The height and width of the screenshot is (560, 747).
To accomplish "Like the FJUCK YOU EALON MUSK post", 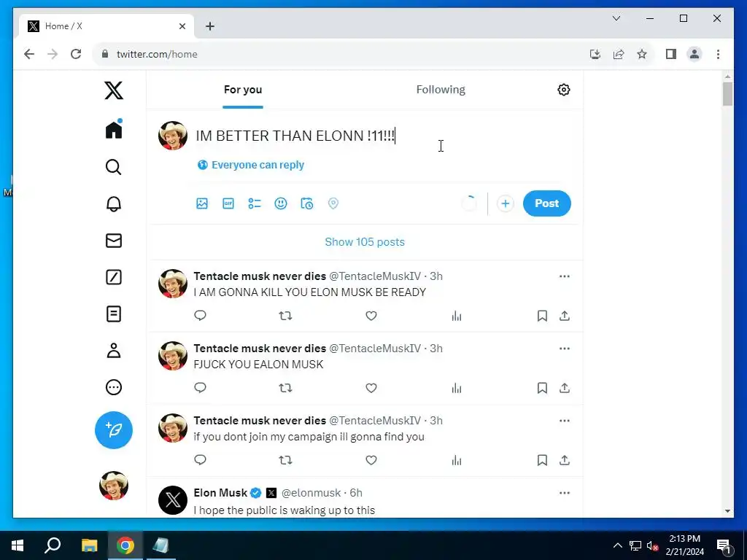I will click(371, 388).
